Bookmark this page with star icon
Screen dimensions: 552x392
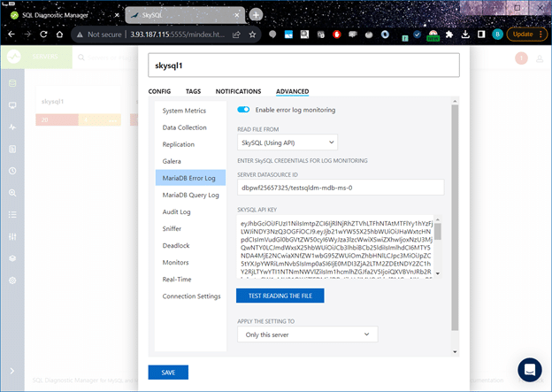click(x=252, y=35)
